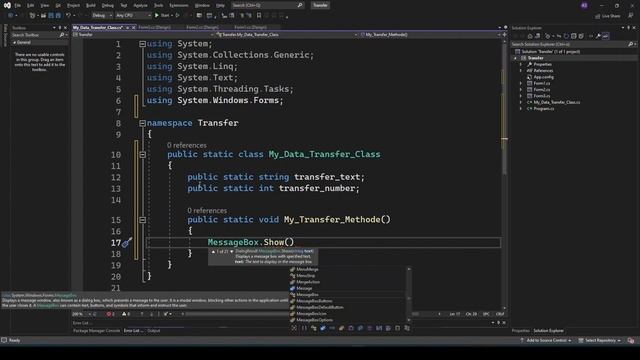This screenshot has width=640, height=360.
Task: Close the My_Data_Transfer_Class.cs tab
Action: 133,27
